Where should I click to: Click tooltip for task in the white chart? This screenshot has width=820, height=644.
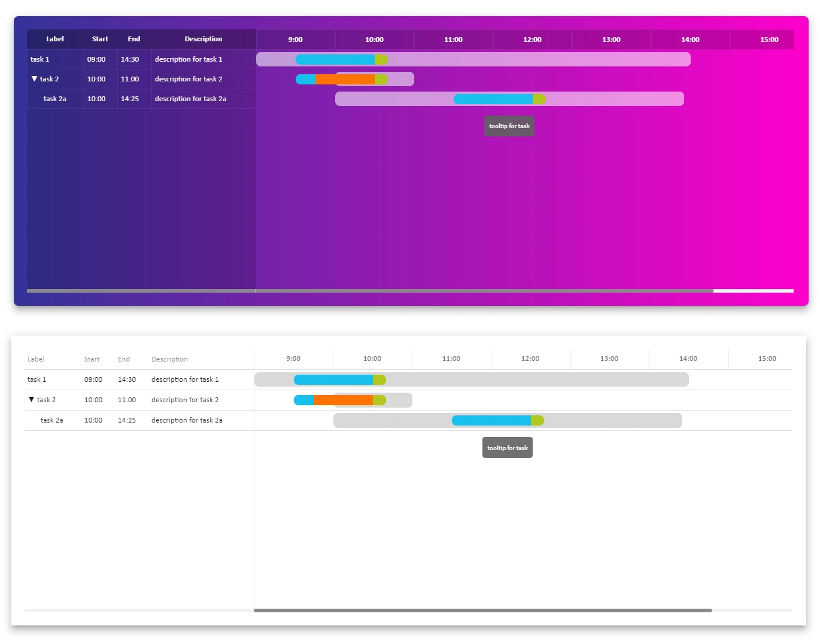(507, 447)
